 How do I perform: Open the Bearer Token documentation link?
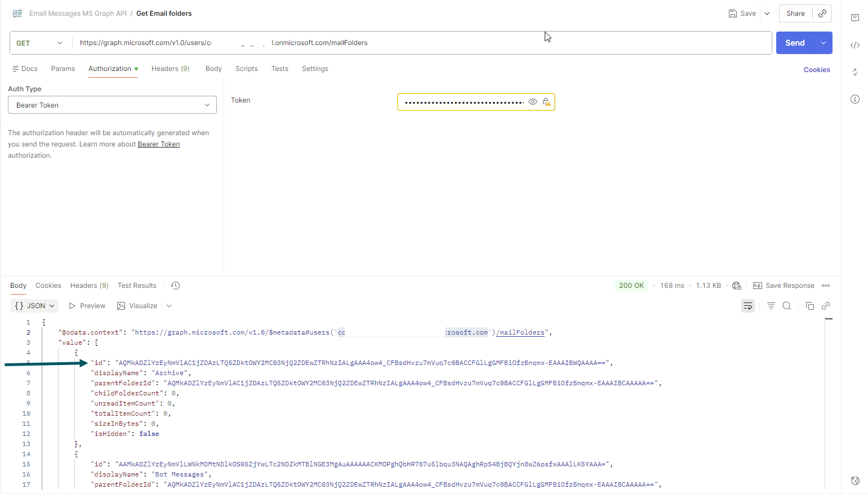tap(158, 144)
